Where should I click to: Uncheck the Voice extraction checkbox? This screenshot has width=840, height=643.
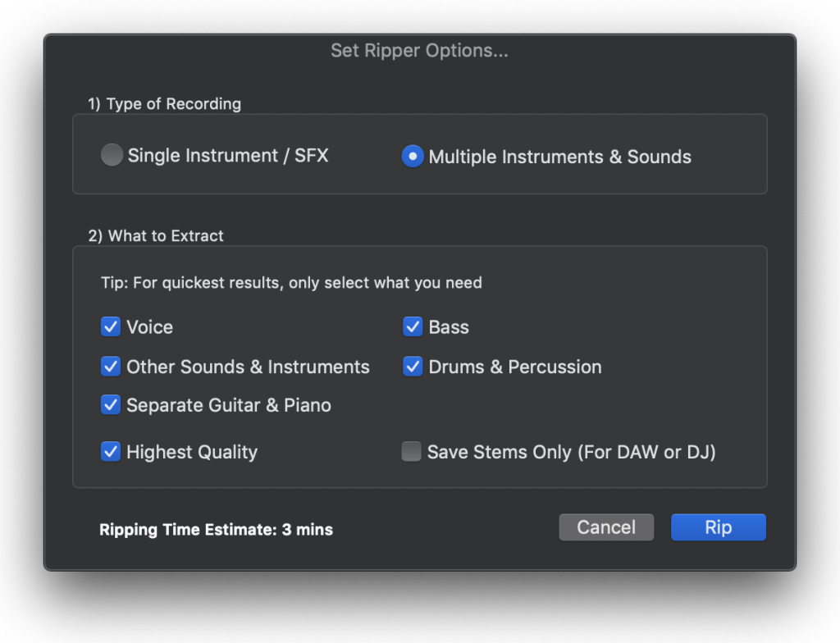coord(111,326)
